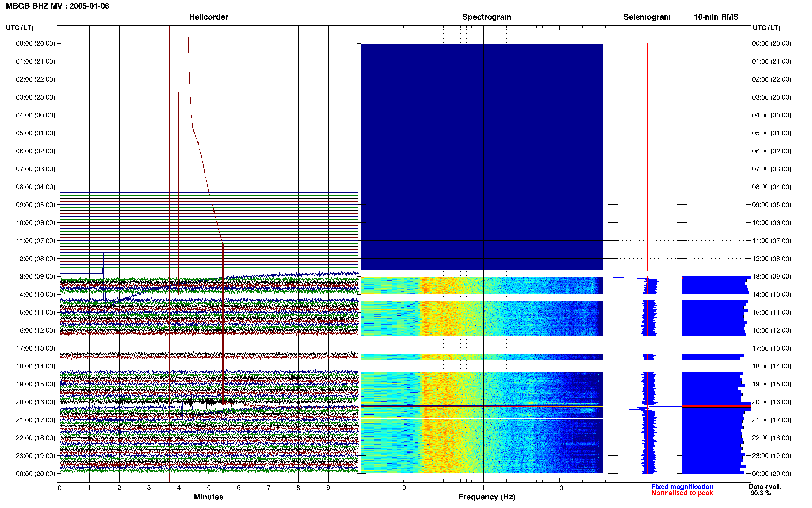This screenshot has height=508, width=812.
Task: Click minute tick label '9' on helicorder axis
Action: click(328, 487)
